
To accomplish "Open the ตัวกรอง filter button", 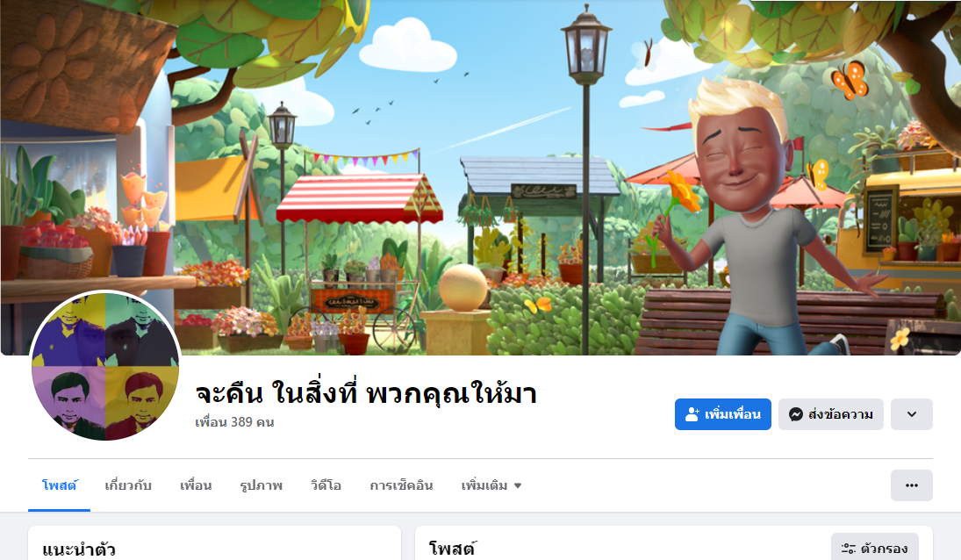I will (x=875, y=549).
